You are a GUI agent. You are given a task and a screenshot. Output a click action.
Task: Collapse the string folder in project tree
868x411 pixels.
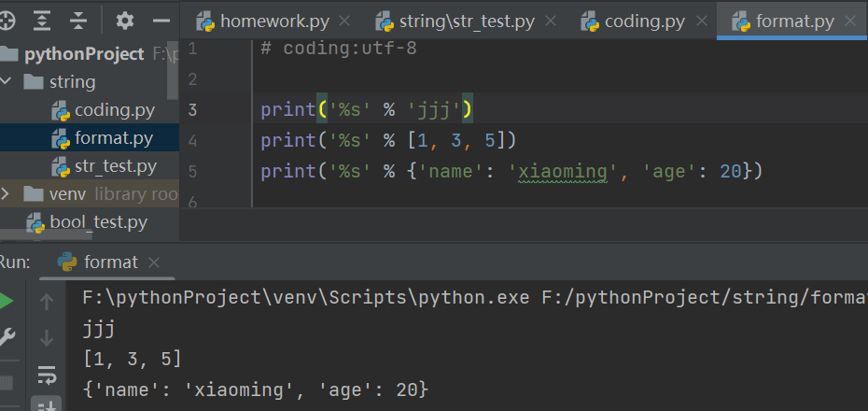coord(7,81)
